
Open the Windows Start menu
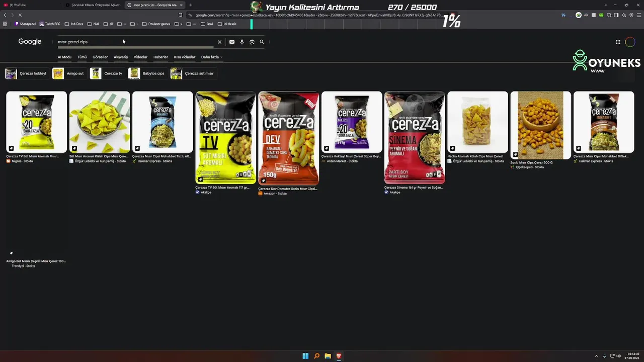[305, 356]
